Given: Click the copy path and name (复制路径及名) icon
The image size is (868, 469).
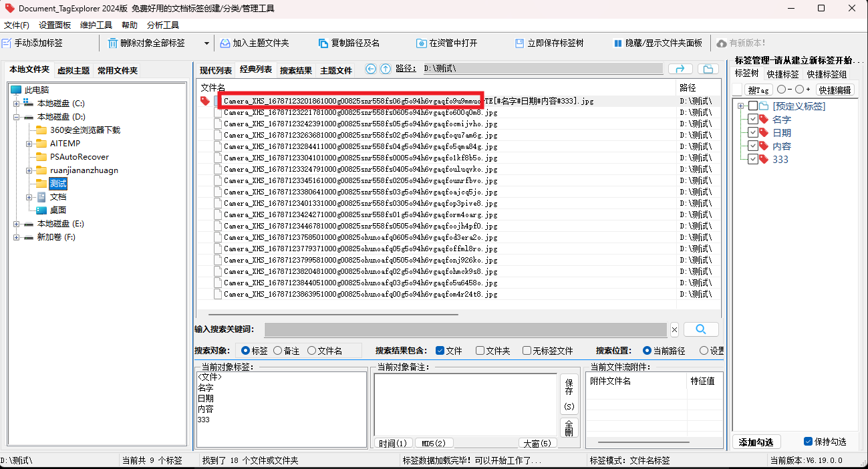Looking at the screenshot, I should (x=323, y=43).
